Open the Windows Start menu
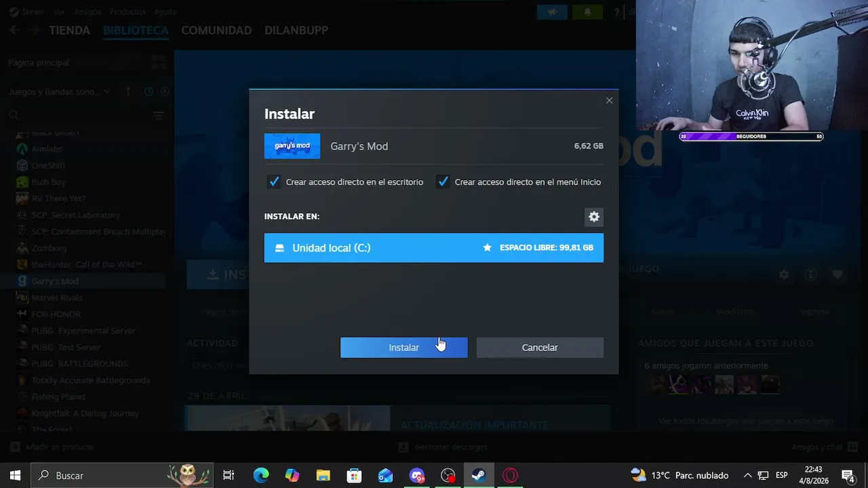The height and width of the screenshot is (488, 868). point(15,475)
